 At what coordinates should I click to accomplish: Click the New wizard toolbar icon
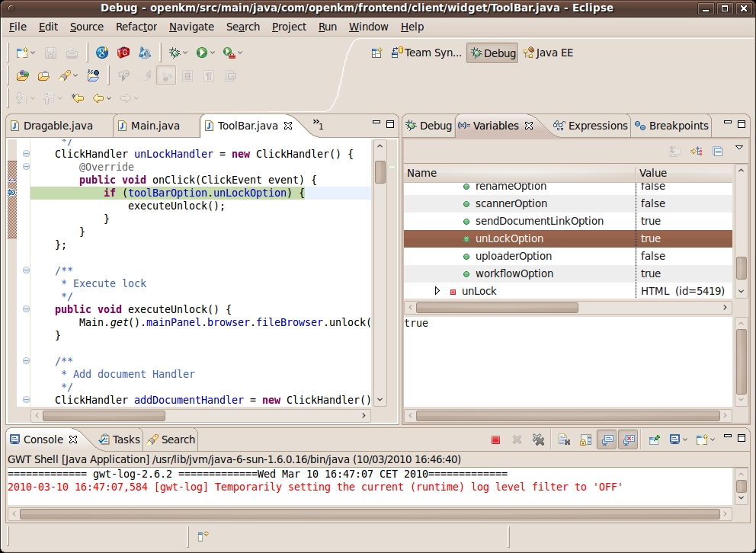(x=22, y=53)
